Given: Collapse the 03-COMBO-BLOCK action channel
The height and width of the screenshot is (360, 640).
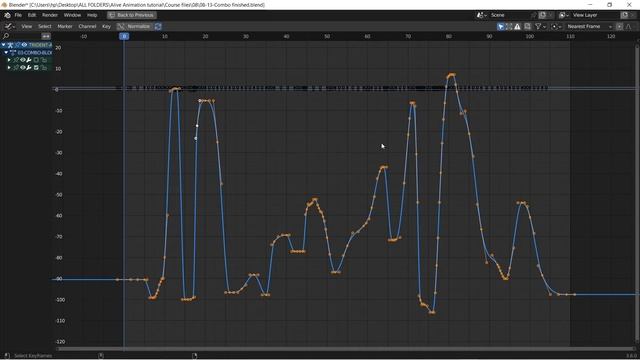Looking at the screenshot, I should coord(6,52).
